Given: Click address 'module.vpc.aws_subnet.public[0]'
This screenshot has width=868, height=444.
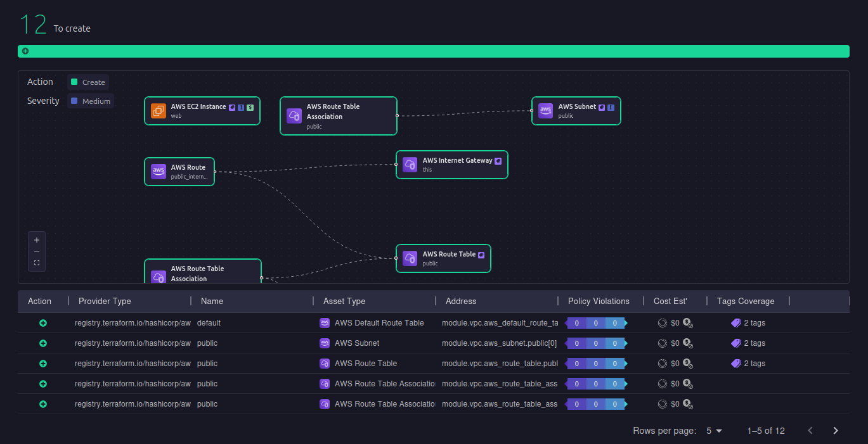Looking at the screenshot, I should (x=499, y=343).
